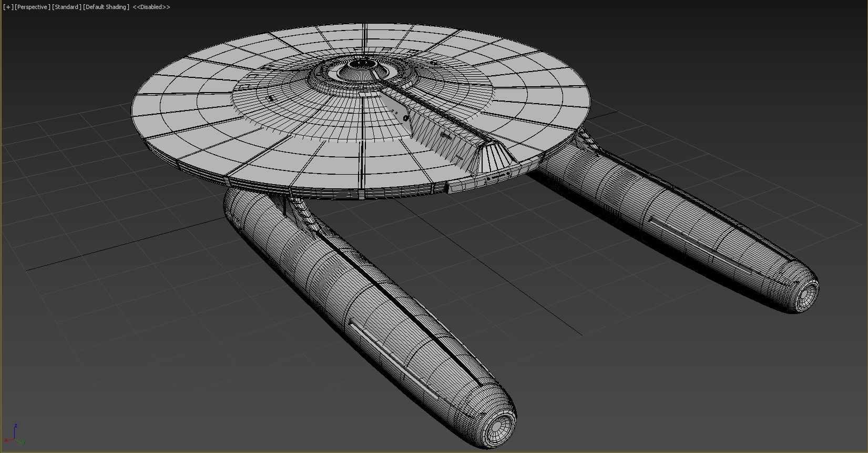Open the Default Shading viewport menu
The width and height of the screenshot is (868, 453).
pyautogui.click(x=106, y=7)
